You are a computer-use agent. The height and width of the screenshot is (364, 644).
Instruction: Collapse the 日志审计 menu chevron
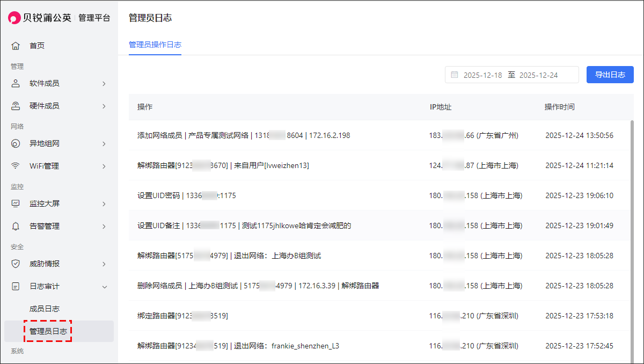(104, 287)
